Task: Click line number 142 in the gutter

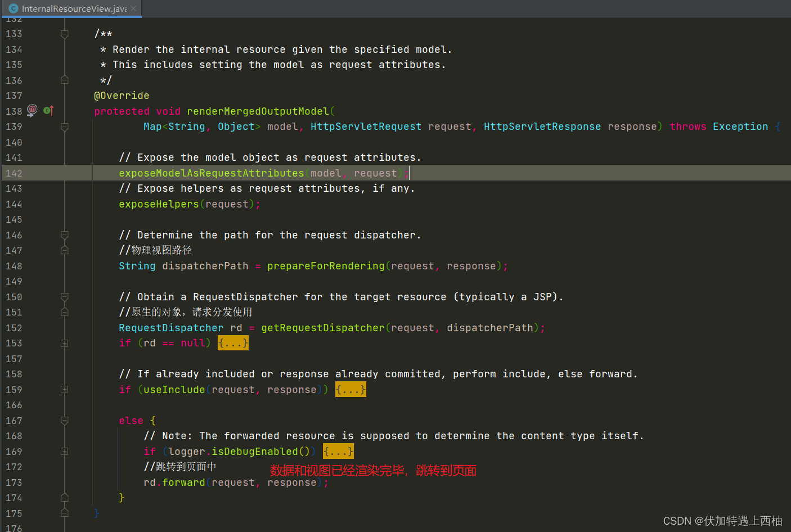Action: pos(14,173)
